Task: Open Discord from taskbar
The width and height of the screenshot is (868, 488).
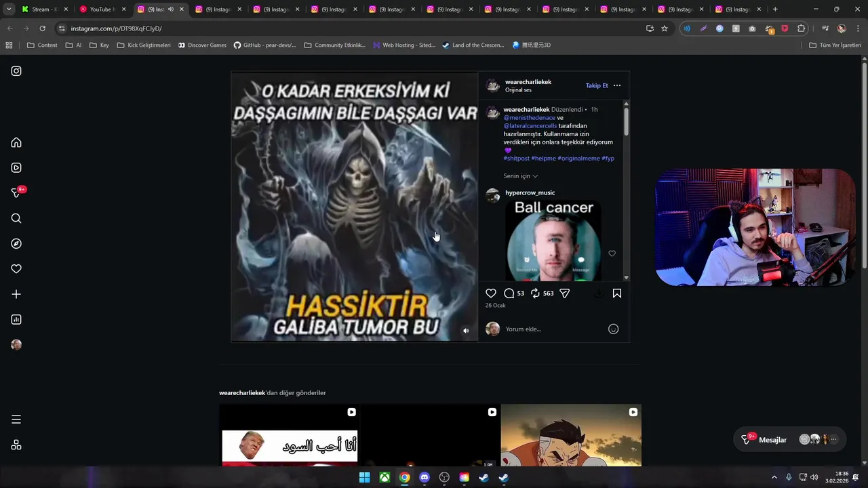Action: coord(425,477)
